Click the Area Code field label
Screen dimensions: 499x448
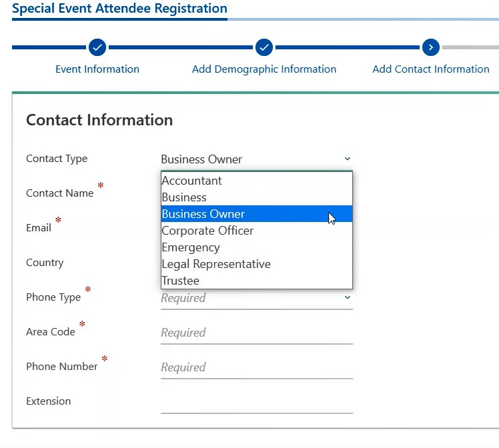point(51,331)
